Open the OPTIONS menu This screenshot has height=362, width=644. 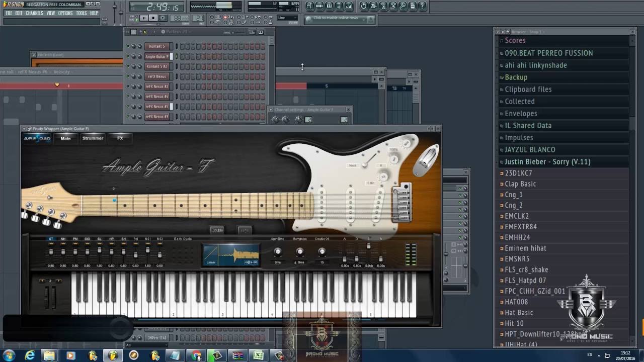coord(65,13)
